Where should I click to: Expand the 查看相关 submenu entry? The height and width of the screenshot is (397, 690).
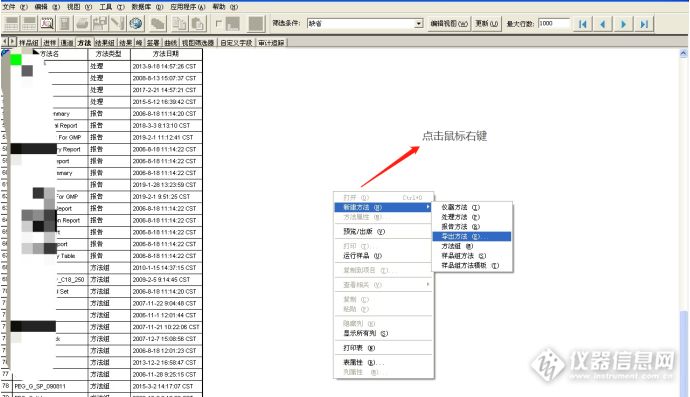click(x=383, y=284)
